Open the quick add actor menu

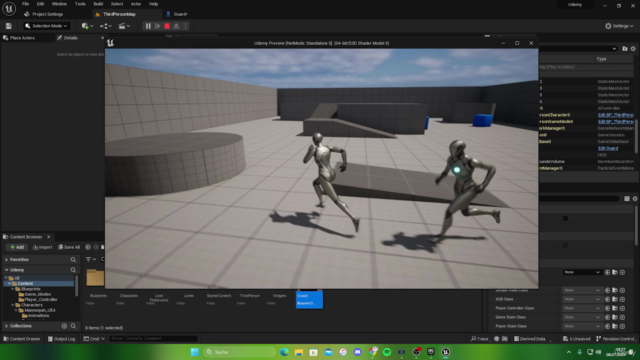click(87, 26)
